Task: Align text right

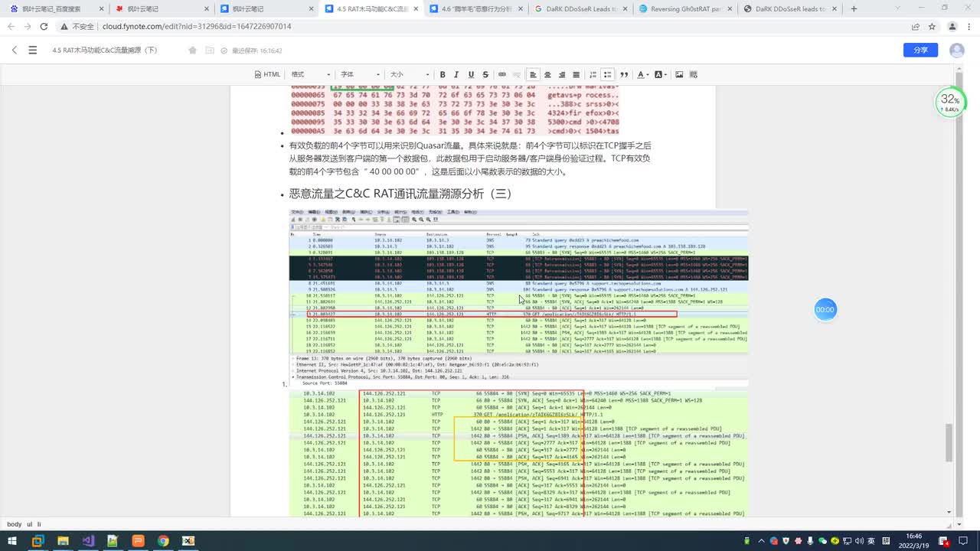Action: pyautogui.click(x=562, y=74)
